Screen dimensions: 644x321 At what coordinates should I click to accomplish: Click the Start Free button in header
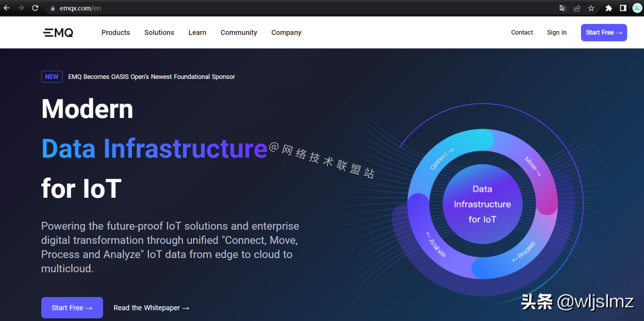tap(604, 32)
